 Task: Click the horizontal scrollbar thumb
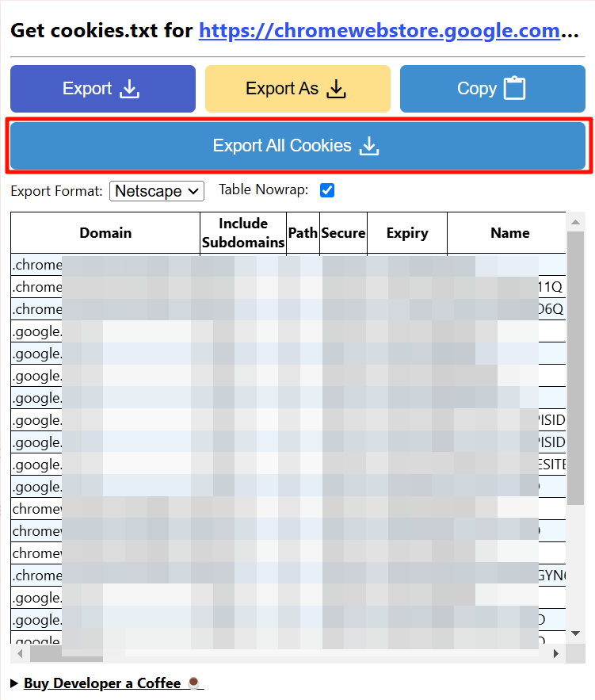(67, 653)
